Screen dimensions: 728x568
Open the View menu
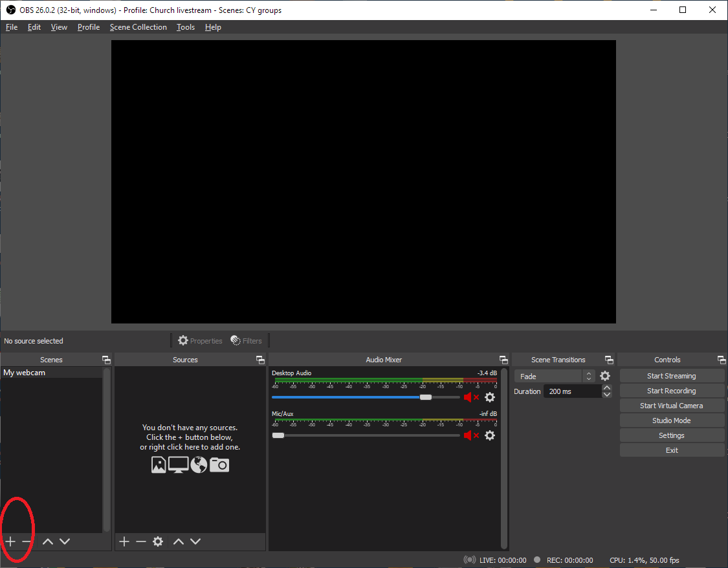(59, 27)
